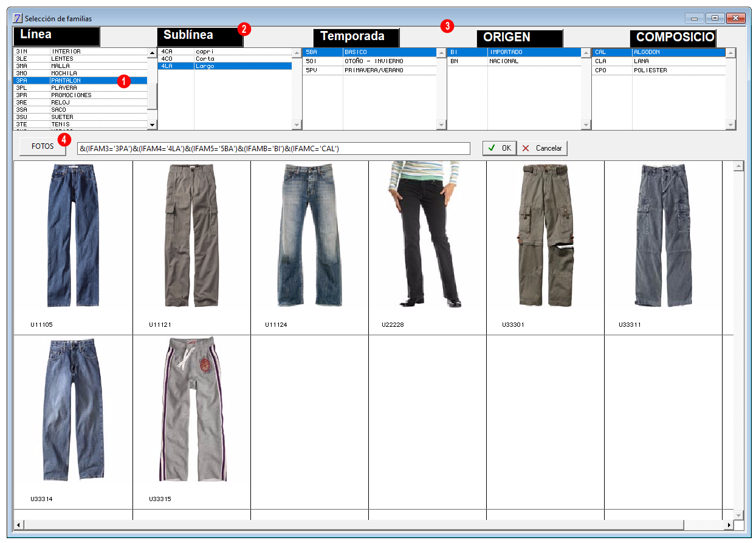The height and width of the screenshot is (543, 756).
Task: Select BASICO row in Temporada list
Action: point(369,52)
